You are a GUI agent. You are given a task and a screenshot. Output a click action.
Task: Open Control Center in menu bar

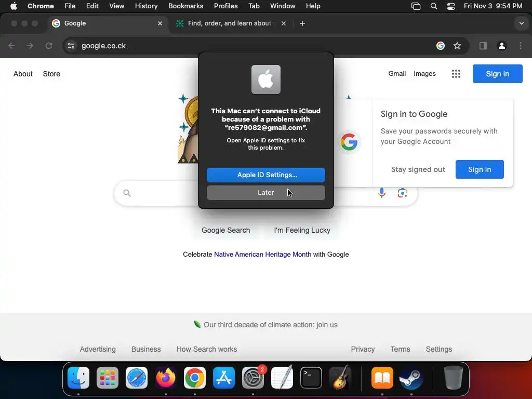tap(451, 6)
